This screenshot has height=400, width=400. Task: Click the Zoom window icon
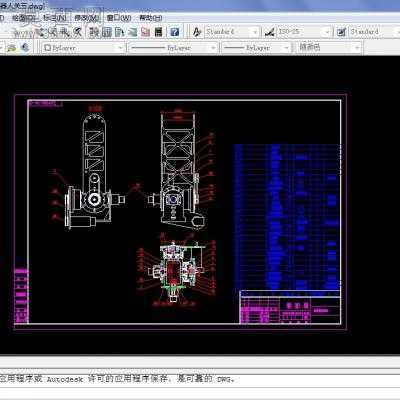64,32
